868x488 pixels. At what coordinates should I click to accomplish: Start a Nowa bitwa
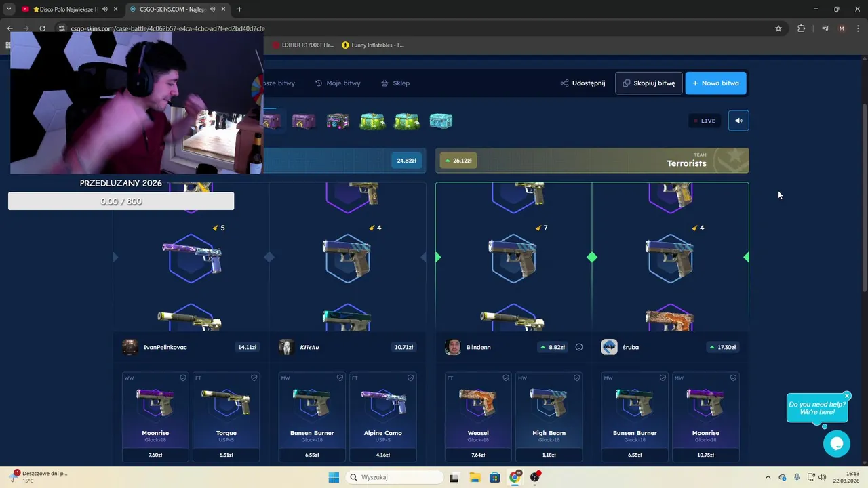715,83
